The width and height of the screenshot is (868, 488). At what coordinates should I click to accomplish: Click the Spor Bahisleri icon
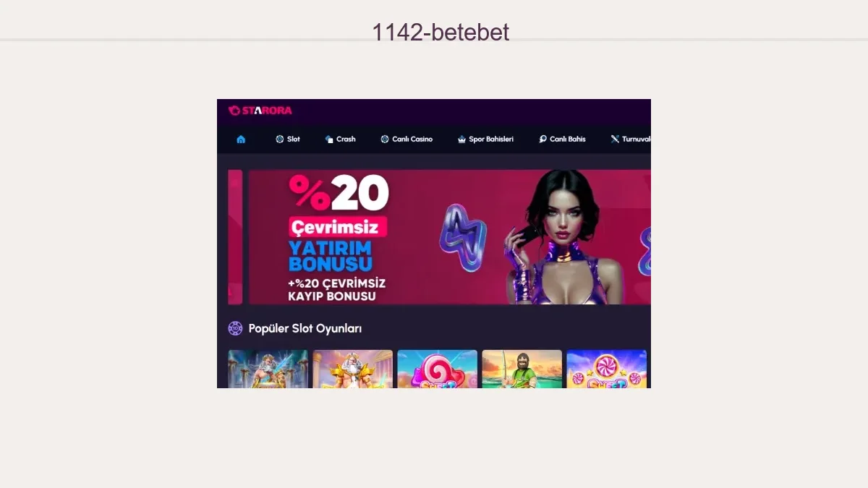coord(461,139)
